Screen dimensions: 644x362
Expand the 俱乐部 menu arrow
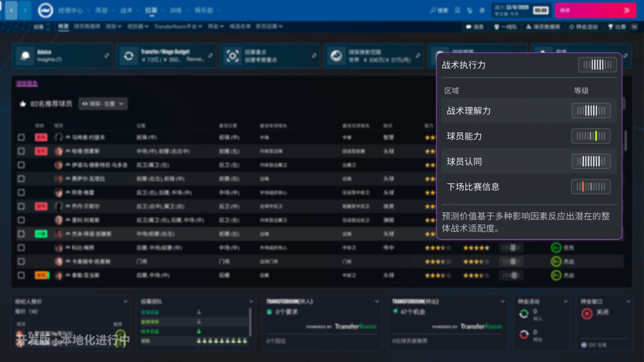tap(219, 11)
